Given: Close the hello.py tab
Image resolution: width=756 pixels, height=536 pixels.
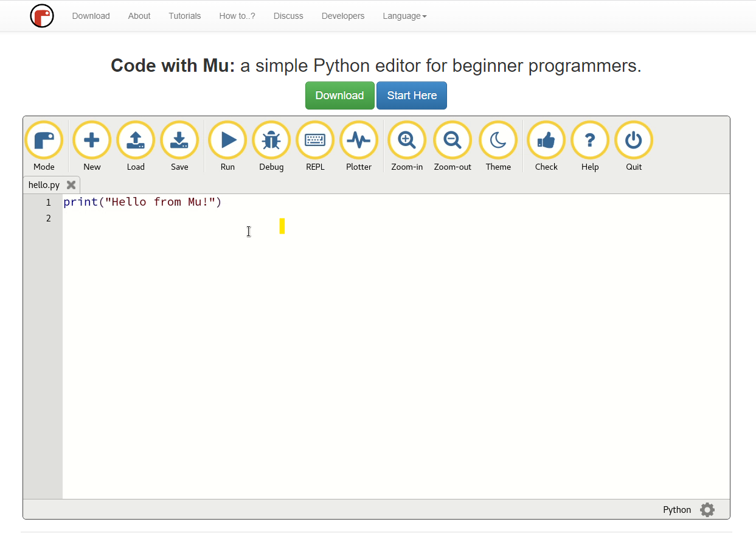Looking at the screenshot, I should [x=71, y=185].
